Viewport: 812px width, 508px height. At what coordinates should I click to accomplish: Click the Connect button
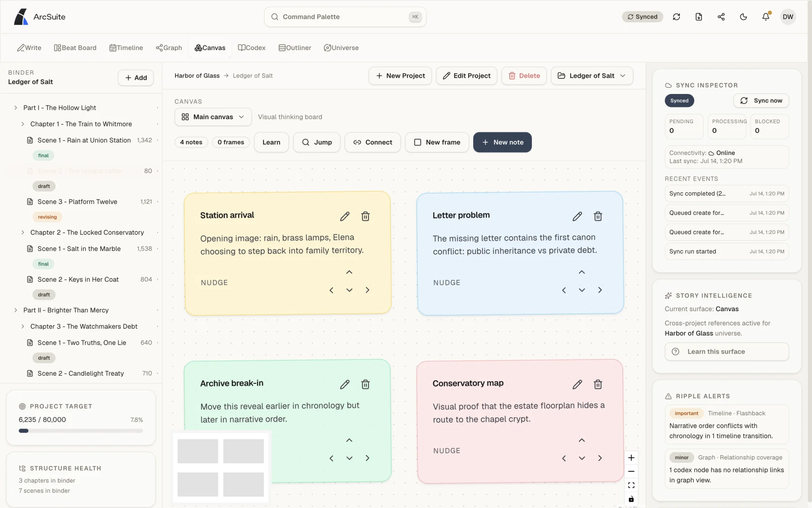pyautogui.click(x=372, y=142)
